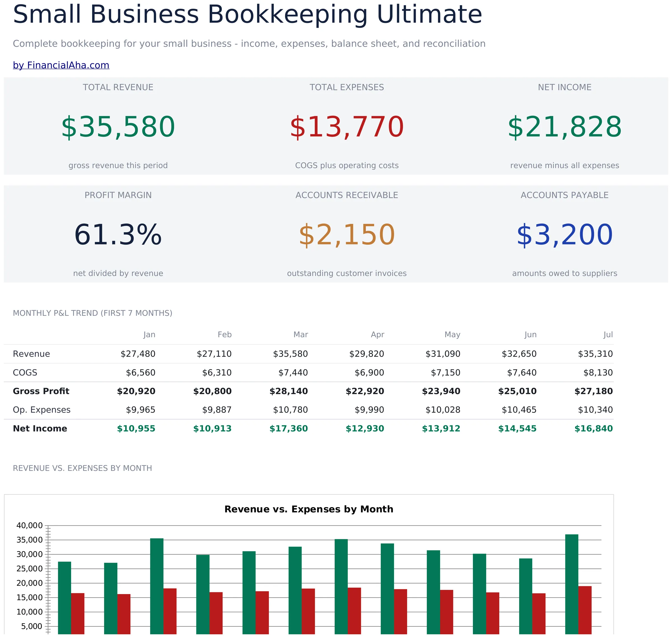Select May op. expenses cell $10,028
This screenshot has width=672, height=638.
tap(443, 410)
